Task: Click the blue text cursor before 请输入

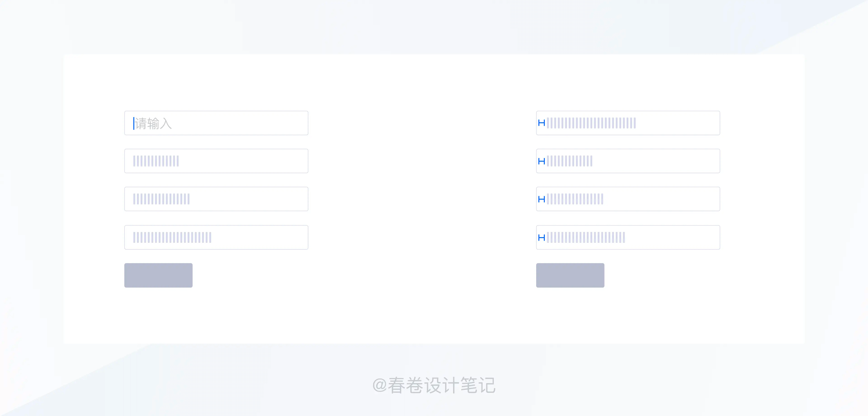Action: (134, 123)
